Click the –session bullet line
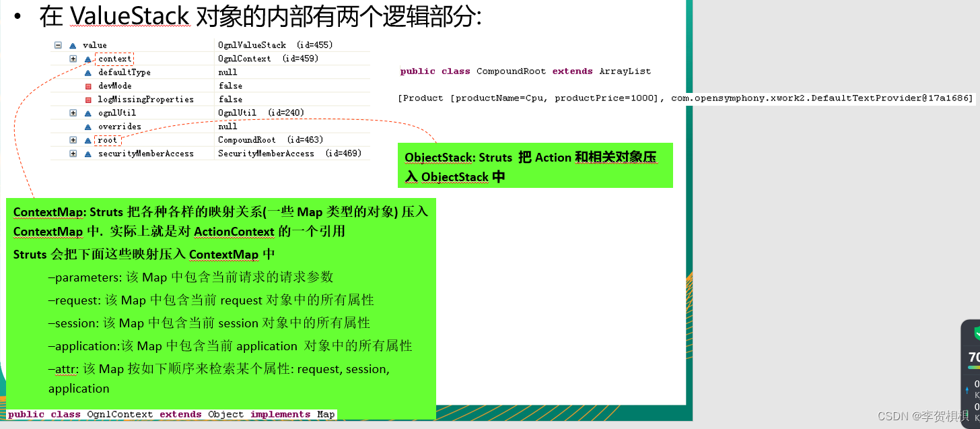Screen dimensions: 980x429 209,323
